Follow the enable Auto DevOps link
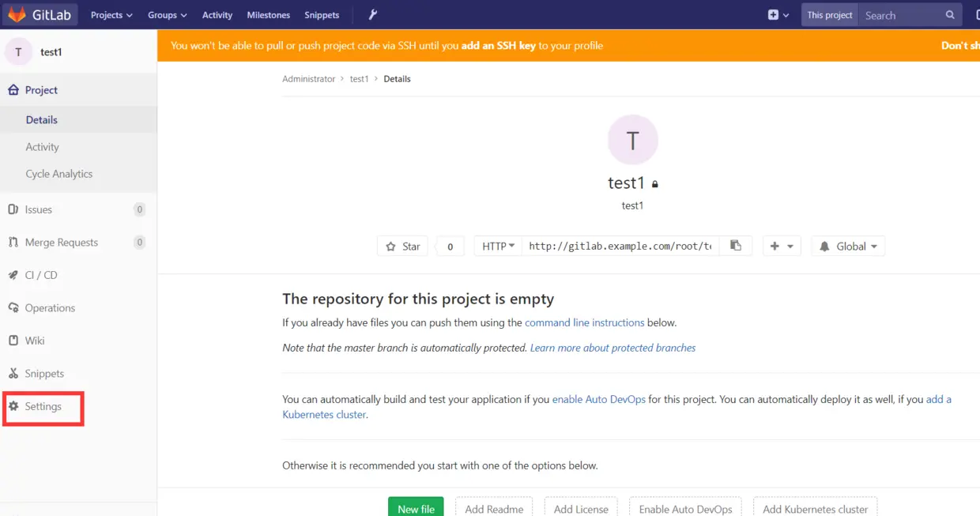Image resolution: width=980 pixels, height=516 pixels. (x=599, y=399)
